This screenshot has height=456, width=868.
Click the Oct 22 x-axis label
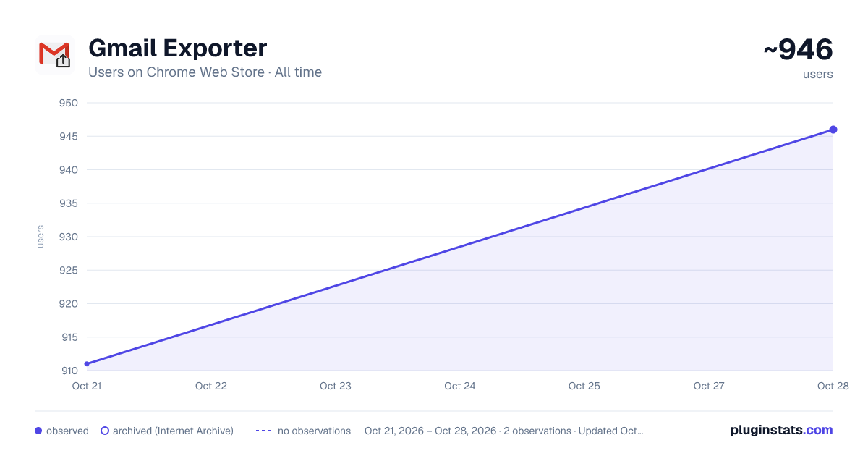click(211, 386)
